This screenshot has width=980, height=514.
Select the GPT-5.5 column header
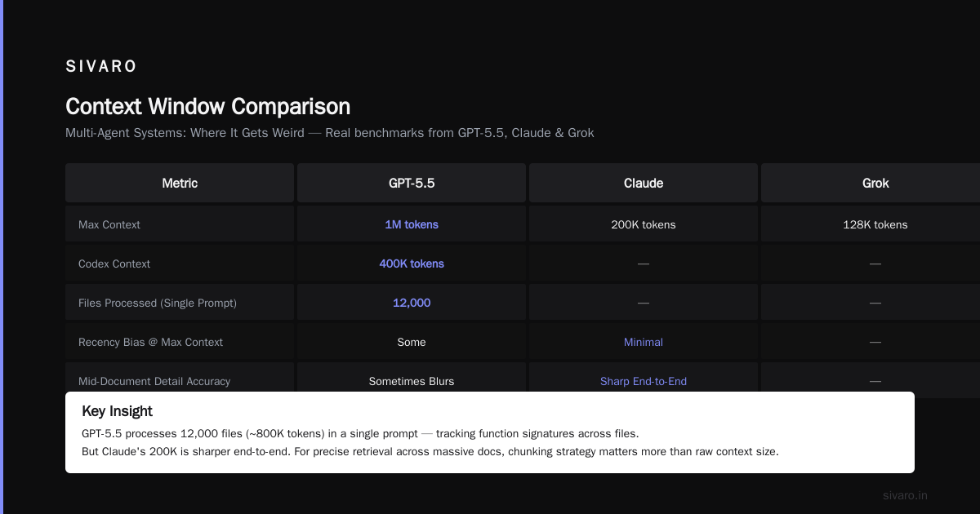coord(412,183)
